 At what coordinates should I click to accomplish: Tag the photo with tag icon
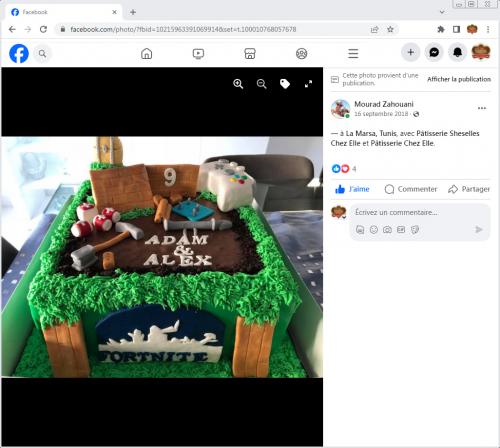click(x=285, y=84)
